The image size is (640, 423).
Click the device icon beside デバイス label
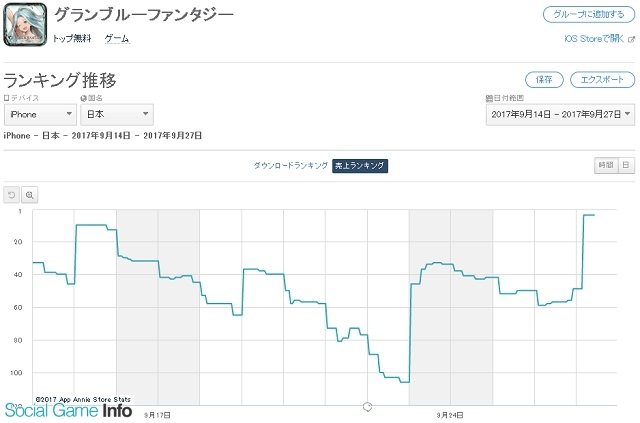point(6,98)
